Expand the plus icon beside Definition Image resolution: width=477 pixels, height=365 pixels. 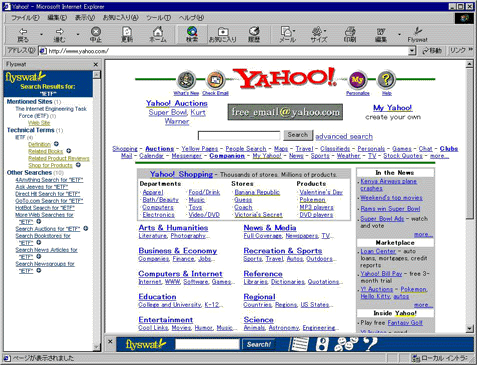(x=56, y=144)
